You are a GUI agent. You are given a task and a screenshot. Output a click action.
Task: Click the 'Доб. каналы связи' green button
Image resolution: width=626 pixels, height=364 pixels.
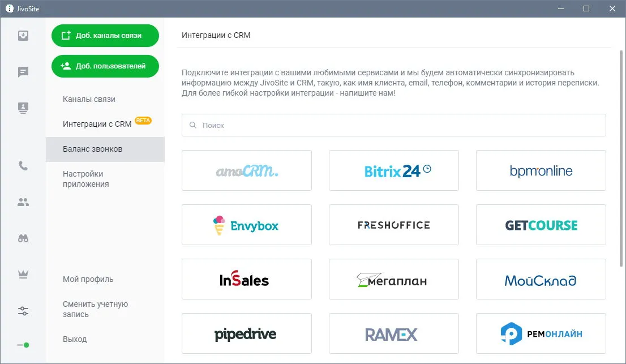point(105,36)
